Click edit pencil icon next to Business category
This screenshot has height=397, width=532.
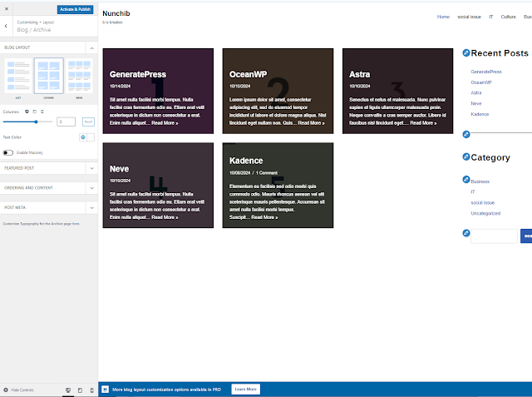[466, 179]
